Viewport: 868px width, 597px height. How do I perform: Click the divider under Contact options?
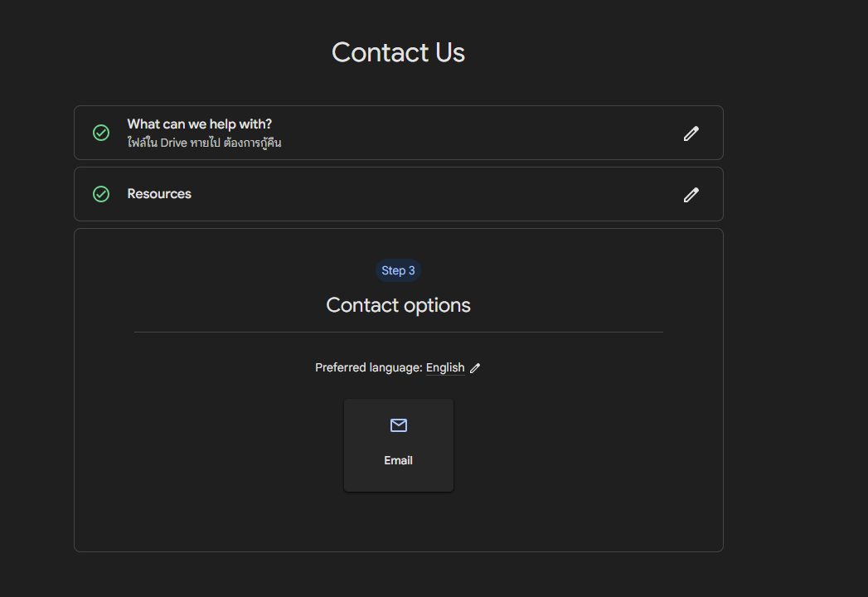[399, 332]
